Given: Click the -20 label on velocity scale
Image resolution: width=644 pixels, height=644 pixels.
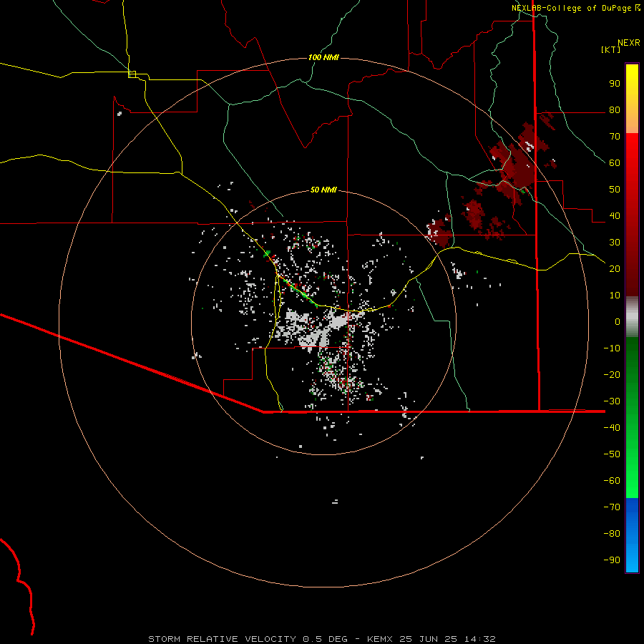Looking at the screenshot, I should tap(612, 374).
